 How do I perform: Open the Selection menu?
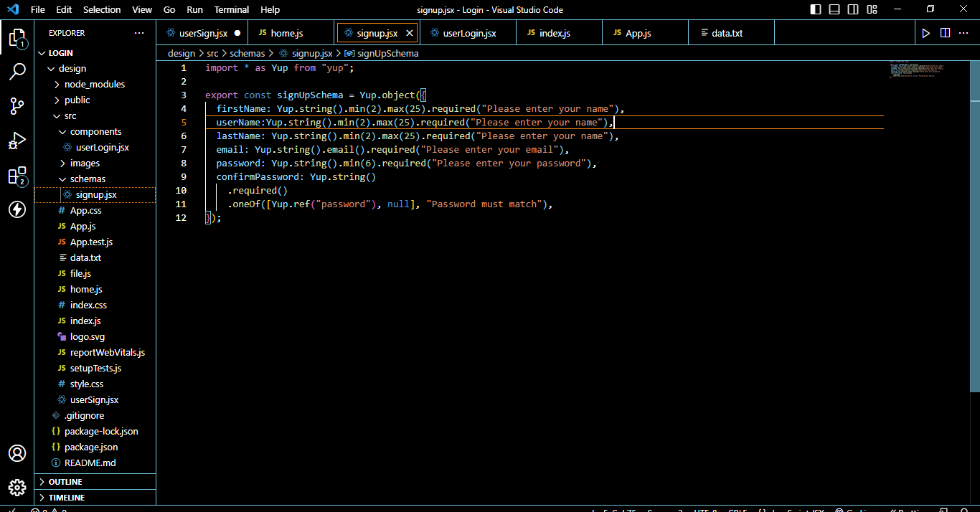(x=102, y=10)
